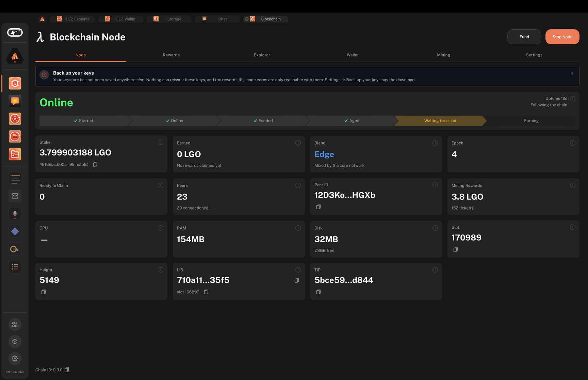Viewport: 588px width, 380px height.
Task: Copy the LiB hash 710a11...35f5
Action: pos(297,280)
